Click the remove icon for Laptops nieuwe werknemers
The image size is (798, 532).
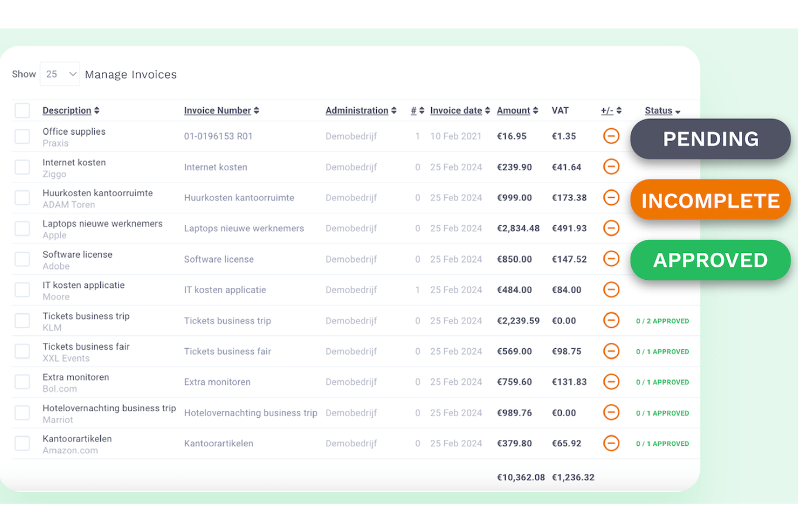pos(611,228)
